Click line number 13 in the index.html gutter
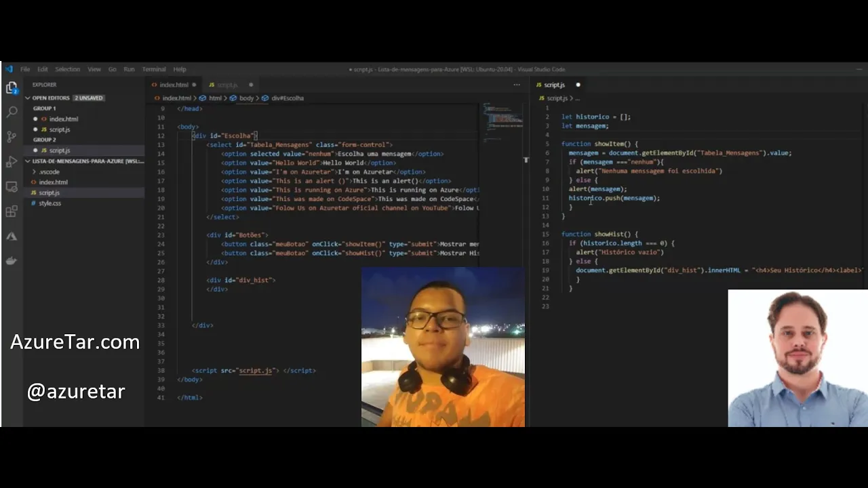Image resolution: width=868 pixels, height=488 pixels. [x=161, y=144]
